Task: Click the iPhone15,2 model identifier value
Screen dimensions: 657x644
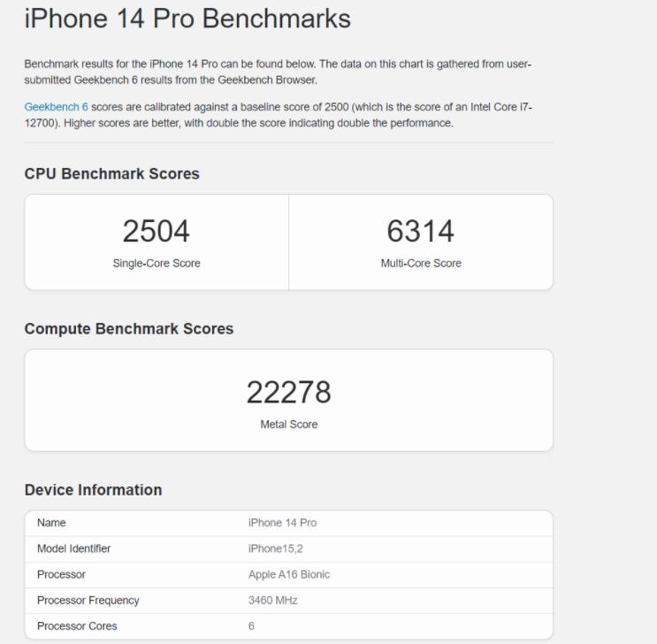Action: click(x=276, y=548)
